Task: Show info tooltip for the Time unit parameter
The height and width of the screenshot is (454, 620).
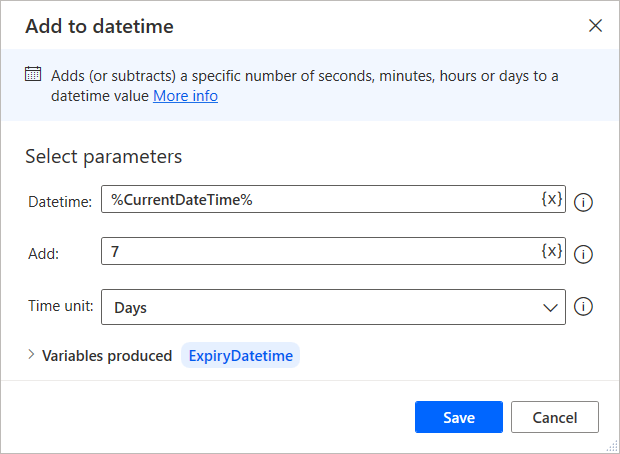Action: 585,307
